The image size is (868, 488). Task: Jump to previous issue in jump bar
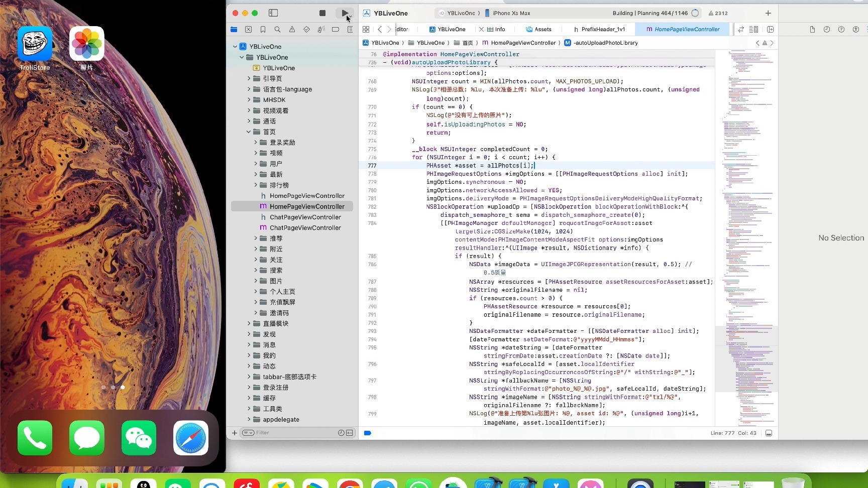coord(757,43)
